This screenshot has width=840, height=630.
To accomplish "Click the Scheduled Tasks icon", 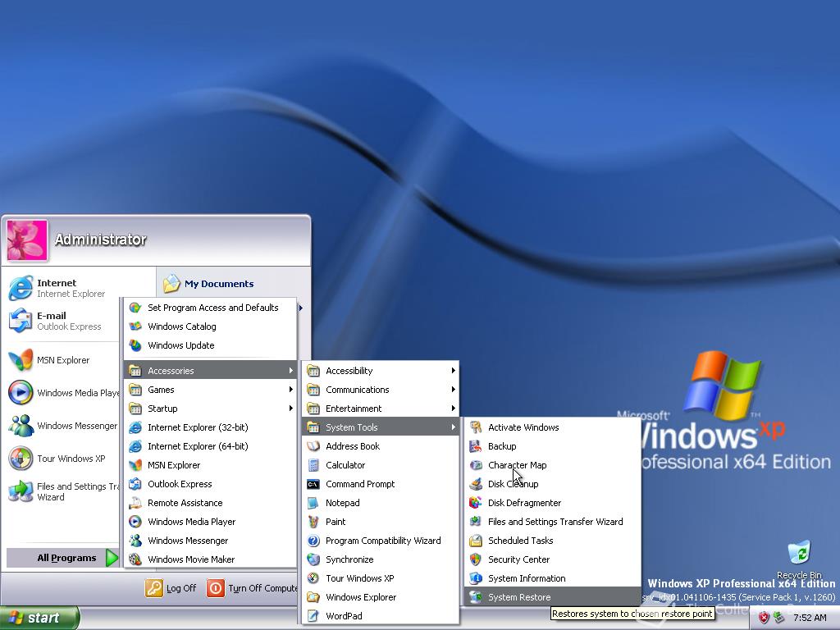I will coord(475,541).
